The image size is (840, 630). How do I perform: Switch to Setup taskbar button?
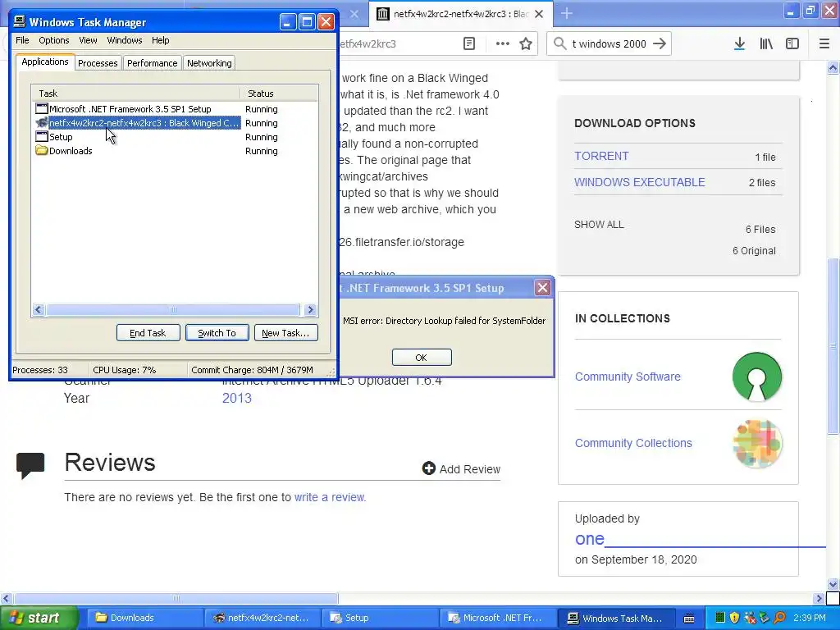(381, 618)
